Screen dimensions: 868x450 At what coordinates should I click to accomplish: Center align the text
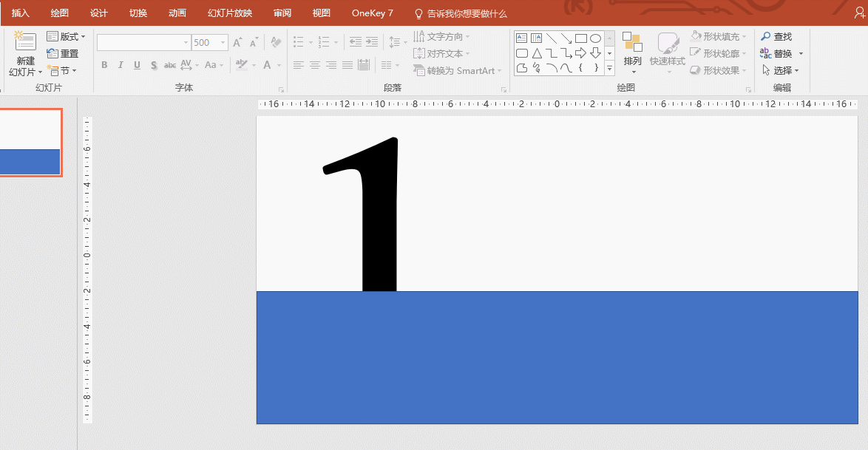pos(314,65)
